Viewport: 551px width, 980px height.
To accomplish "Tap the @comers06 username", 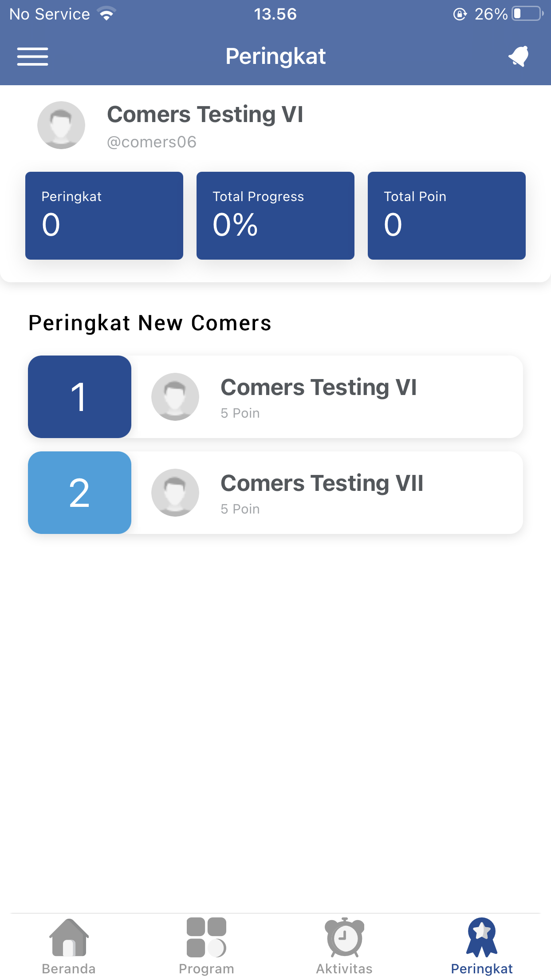I will 152,142.
